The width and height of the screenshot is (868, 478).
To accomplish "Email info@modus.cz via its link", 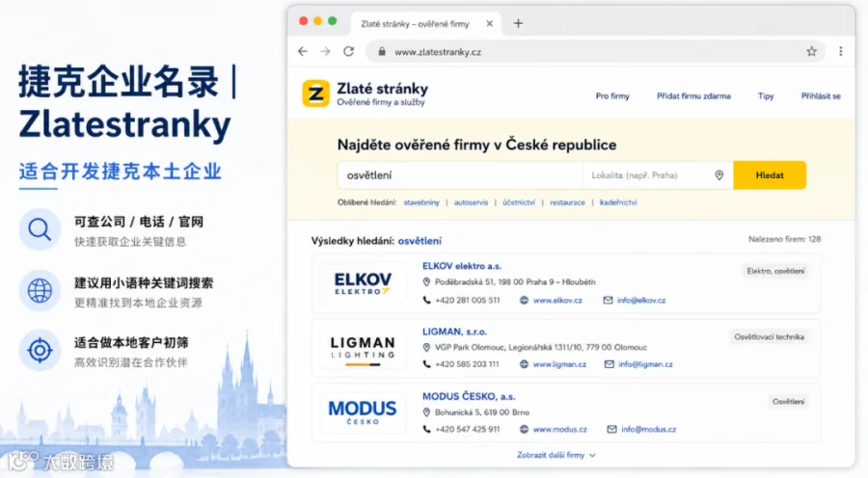I will click(x=649, y=429).
